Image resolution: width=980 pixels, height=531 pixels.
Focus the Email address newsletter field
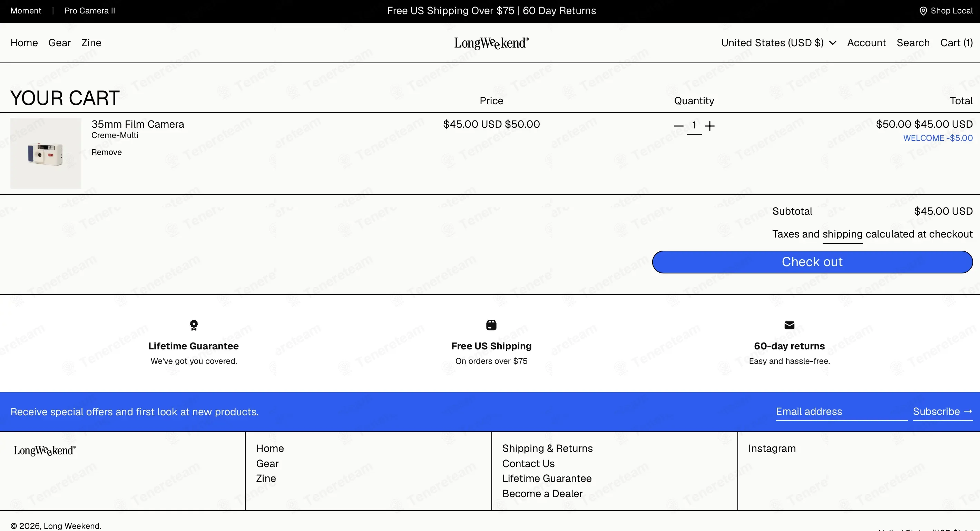[x=842, y=412]
